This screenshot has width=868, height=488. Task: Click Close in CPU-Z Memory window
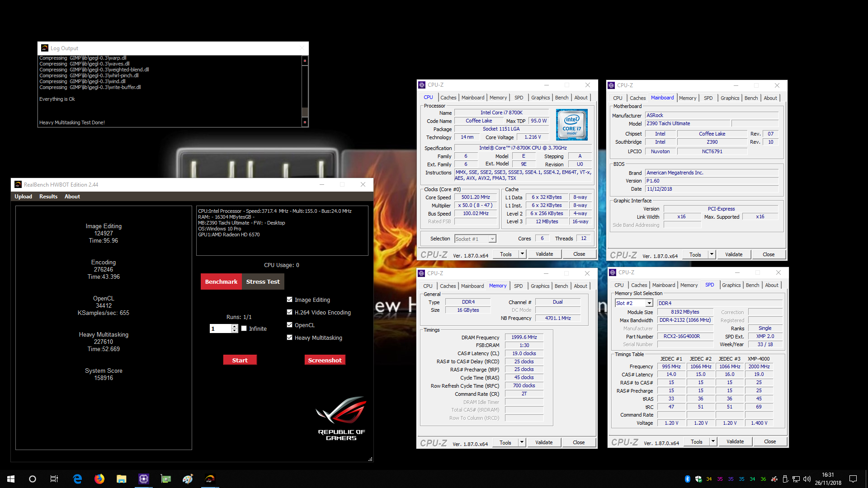pyautogui.click(x=579, y=442)
